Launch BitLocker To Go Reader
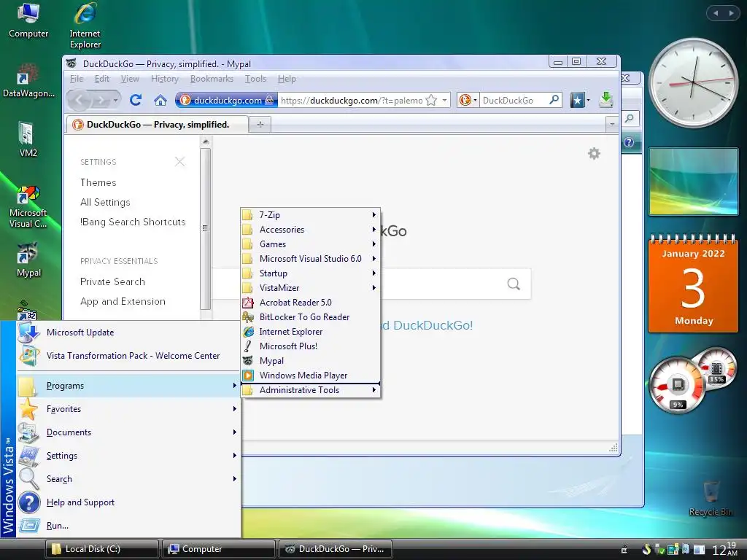This screenshot has height=560, width=747. pos(311,317)
